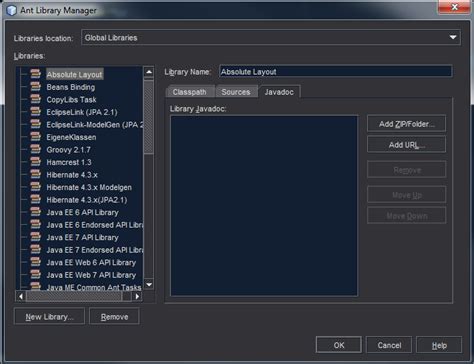Viewport: 474px width, 364px height.
Task: Select Hibernate 4.3.x Modelgen library
Action: coord(89,187)
